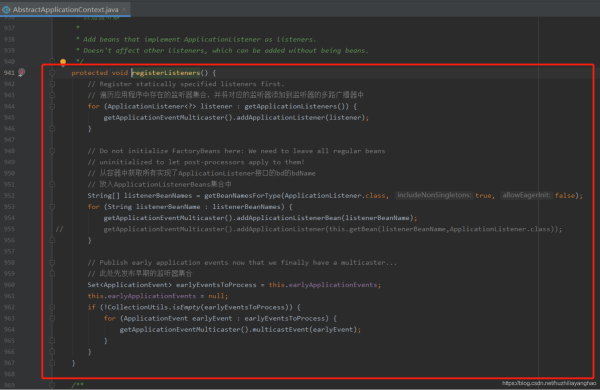This screenshot has height=390, width=600.
Task: Click the allowEagerInit parameter hint
Action: 526,195
